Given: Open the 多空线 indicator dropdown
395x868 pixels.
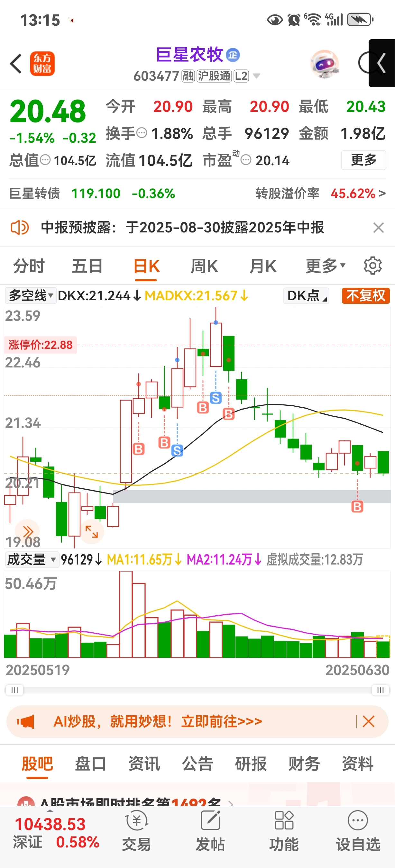Looking at the screenshot, I should [x=31, y=295].
